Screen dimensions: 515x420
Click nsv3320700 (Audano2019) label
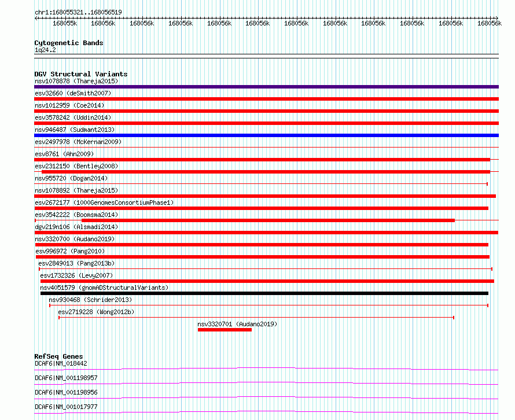[75, 239]
